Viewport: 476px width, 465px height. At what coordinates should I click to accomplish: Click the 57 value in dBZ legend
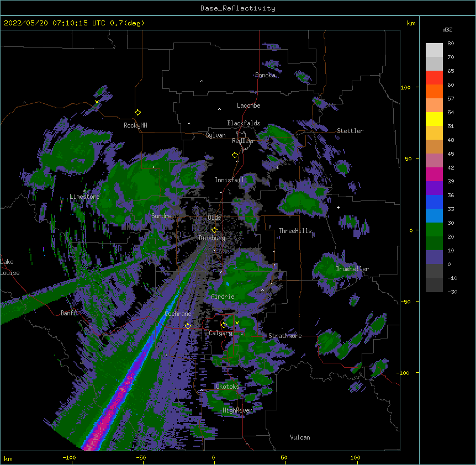(451, 99)
